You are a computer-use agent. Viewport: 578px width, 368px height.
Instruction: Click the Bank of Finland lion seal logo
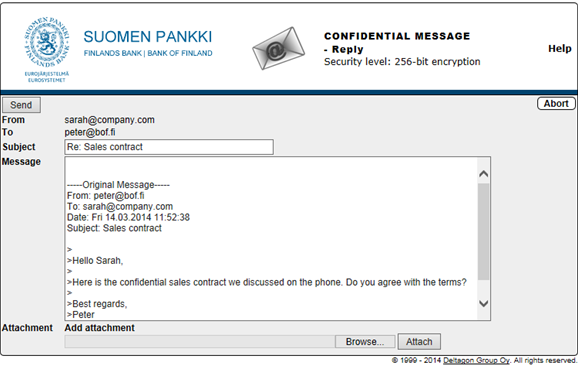[47, 42]
